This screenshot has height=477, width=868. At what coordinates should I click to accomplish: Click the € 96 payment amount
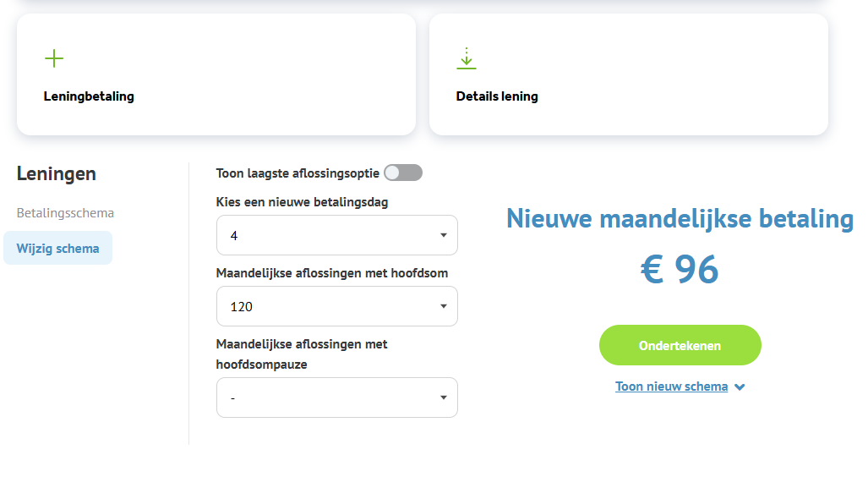(x=680, y=270)
